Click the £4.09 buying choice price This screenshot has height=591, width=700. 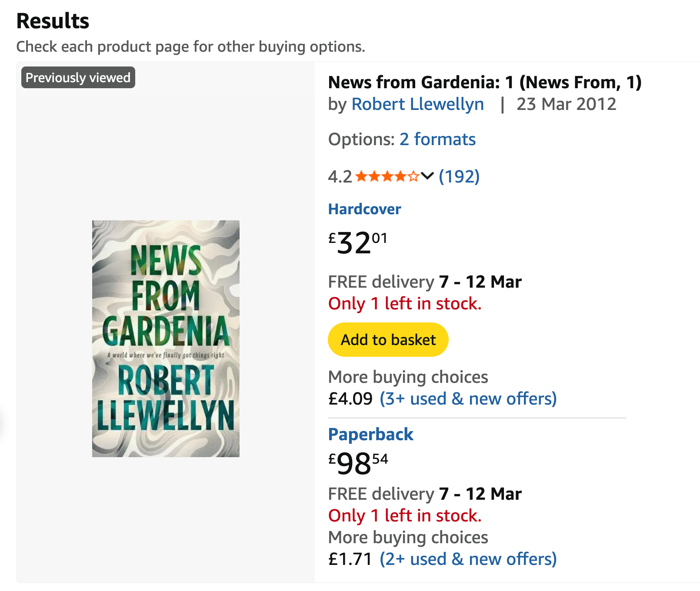coord(350,398)
